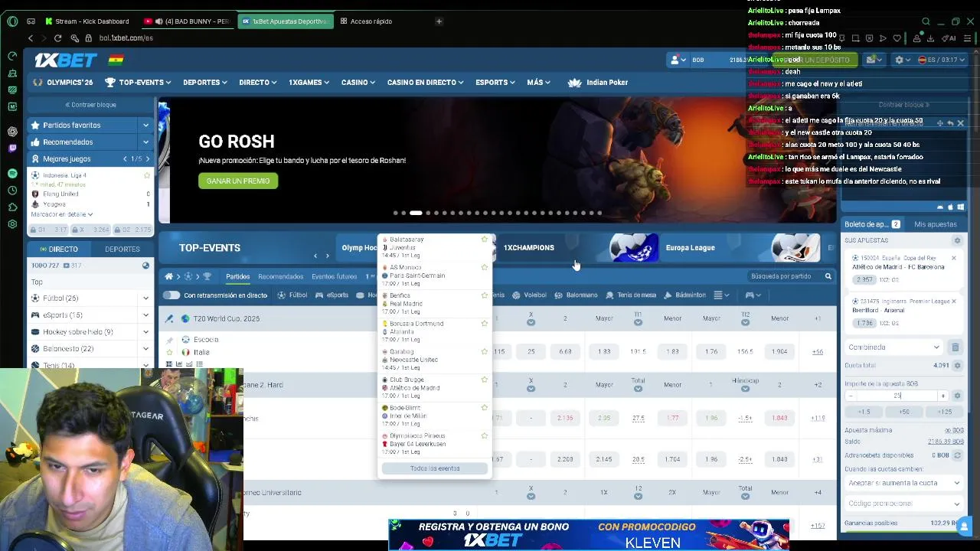980x551 pixels.
Task: Delete all bets with trash icon
Action: click(x=955, y=347)
